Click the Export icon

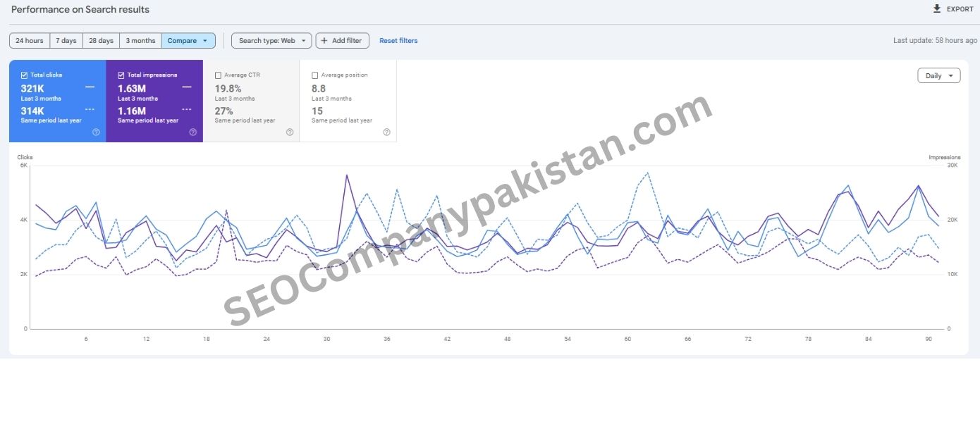click(936, 8)
